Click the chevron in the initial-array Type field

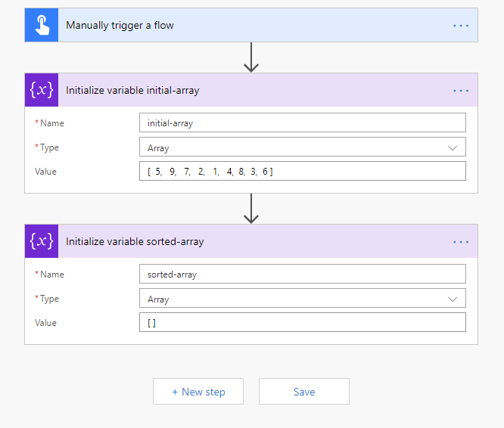coord(453,147)
